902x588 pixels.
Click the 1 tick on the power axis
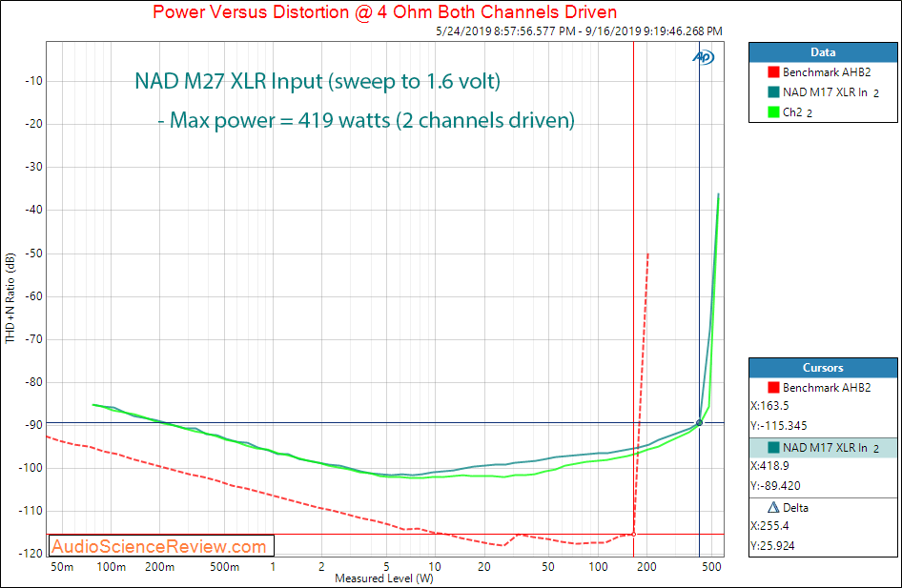click(x=273, y=567)
